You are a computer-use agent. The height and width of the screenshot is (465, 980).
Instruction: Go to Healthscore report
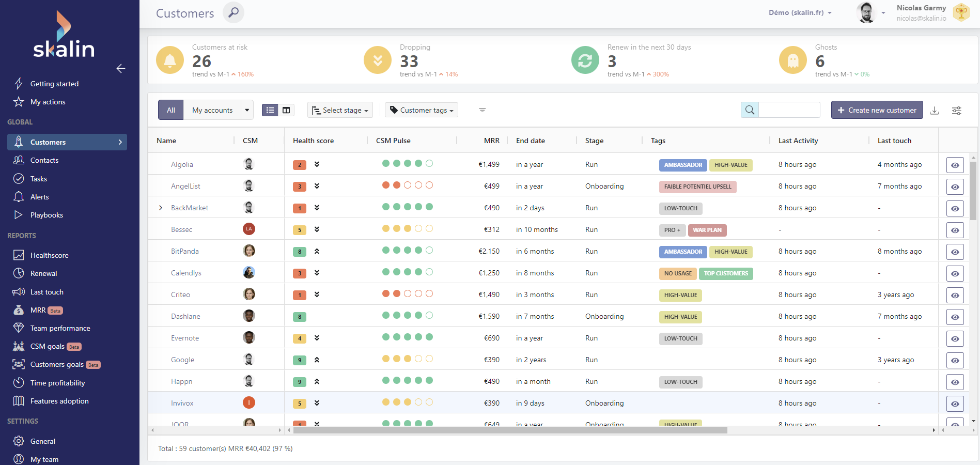49,255
